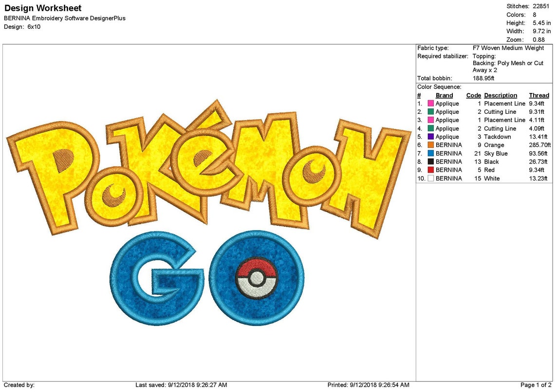Click the Thread column header
Image resolution: width=555 pixels, height=392 pixels.
[x=538, y=95]
